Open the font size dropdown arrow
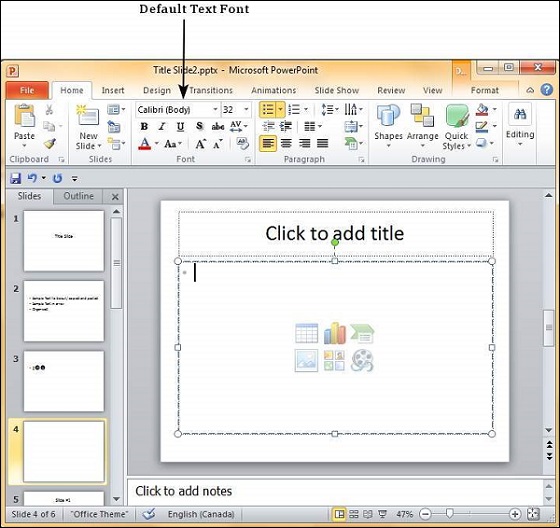This screenshot has height=528, width=560. point(246,109)
